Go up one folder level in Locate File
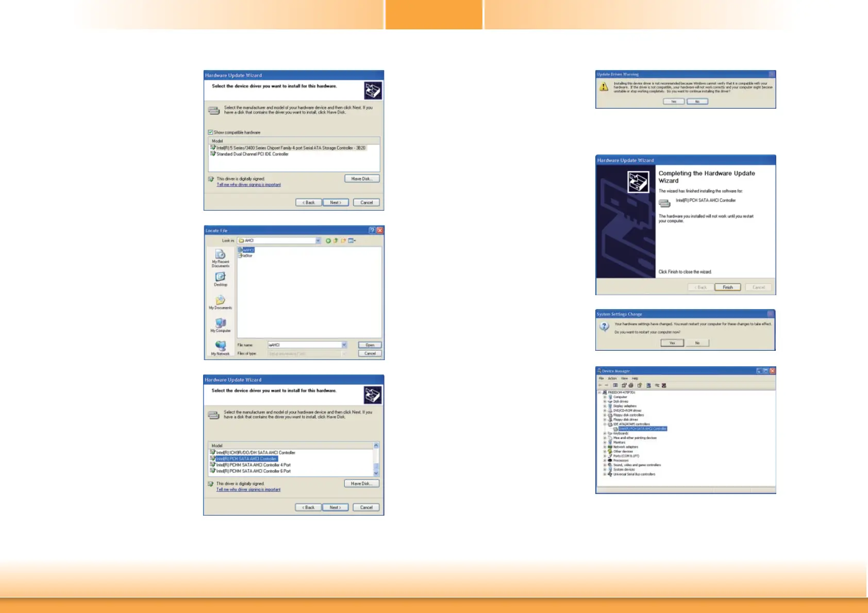Screen dimensions: 868x613 (x=336, y=241)
